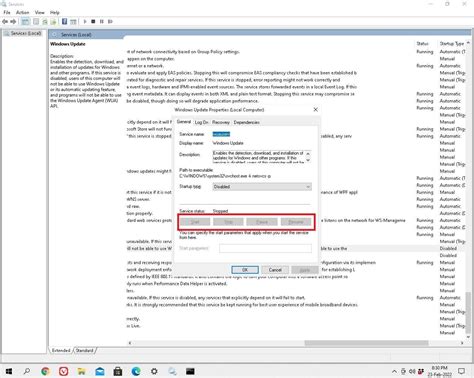Click the Forward arrow in Services toolbar
474x378 pixels.
[x=13, y=21]
